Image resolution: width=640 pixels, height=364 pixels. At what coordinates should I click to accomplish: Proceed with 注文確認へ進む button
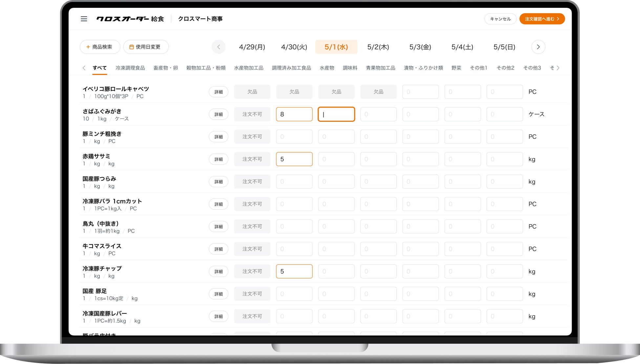(542, 19)
